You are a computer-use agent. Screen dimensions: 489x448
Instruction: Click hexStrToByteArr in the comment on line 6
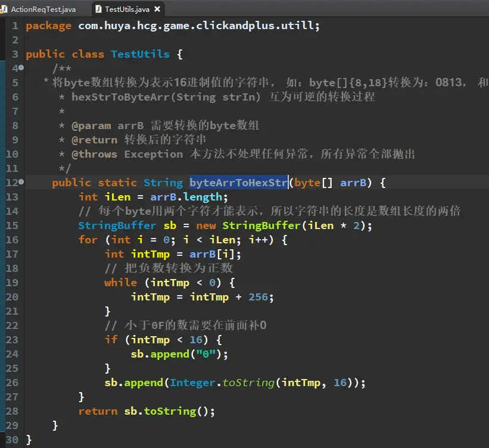click(x=121, y=97)
